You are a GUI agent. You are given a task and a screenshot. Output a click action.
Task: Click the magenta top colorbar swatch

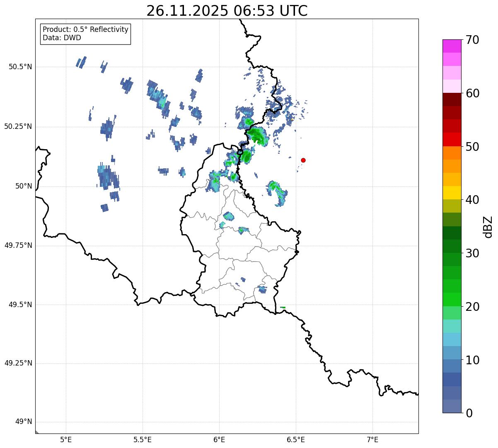(x=452, y=46)
